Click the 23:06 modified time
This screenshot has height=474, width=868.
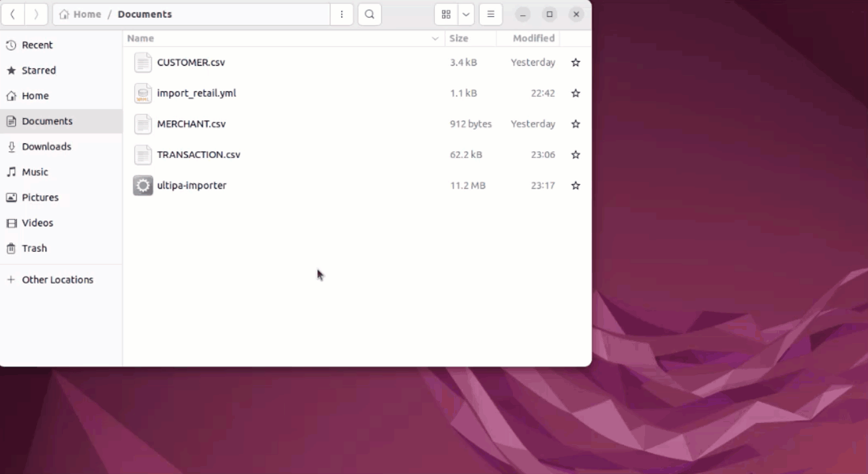tap(543, 155)
